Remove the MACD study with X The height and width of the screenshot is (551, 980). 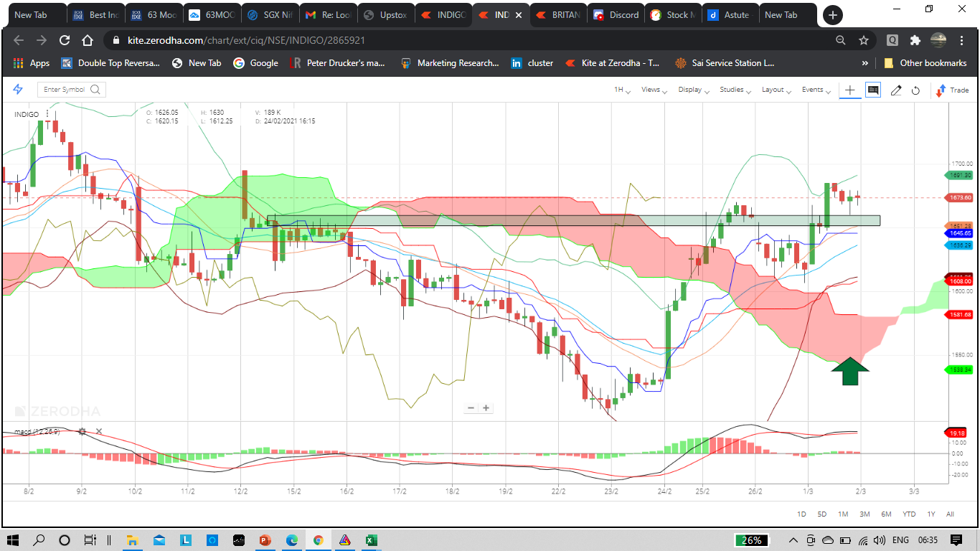click(99, 431)
